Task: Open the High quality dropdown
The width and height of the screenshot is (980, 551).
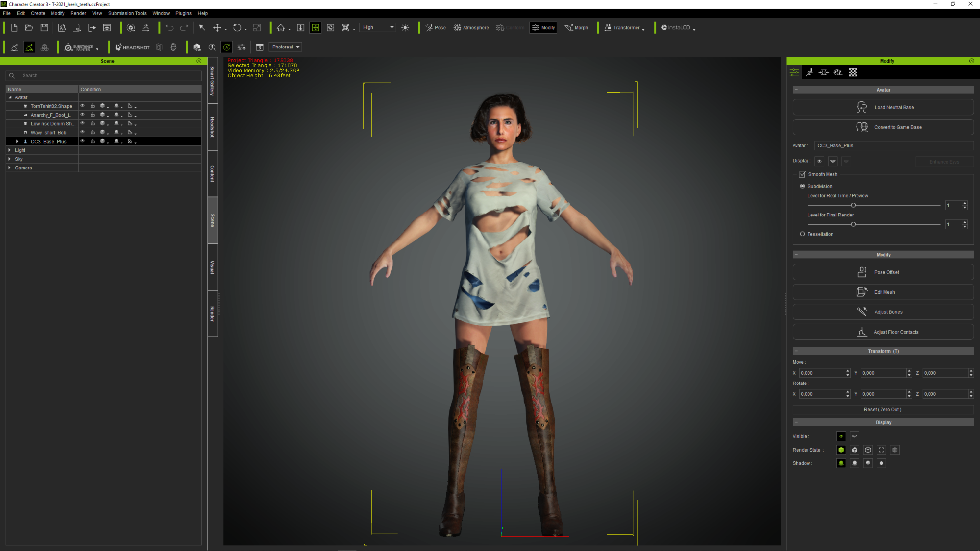Action: coord(378,28)
